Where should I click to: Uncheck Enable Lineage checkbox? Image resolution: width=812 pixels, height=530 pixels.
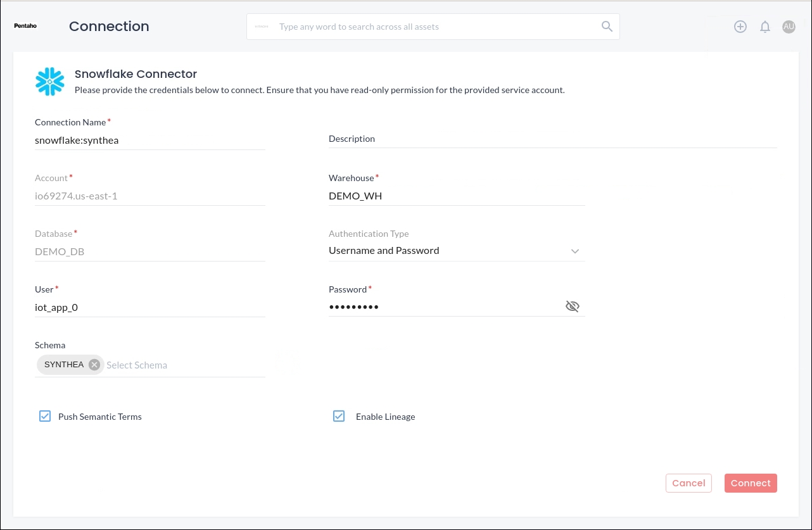pyautogui.click(x=339, y=416)
